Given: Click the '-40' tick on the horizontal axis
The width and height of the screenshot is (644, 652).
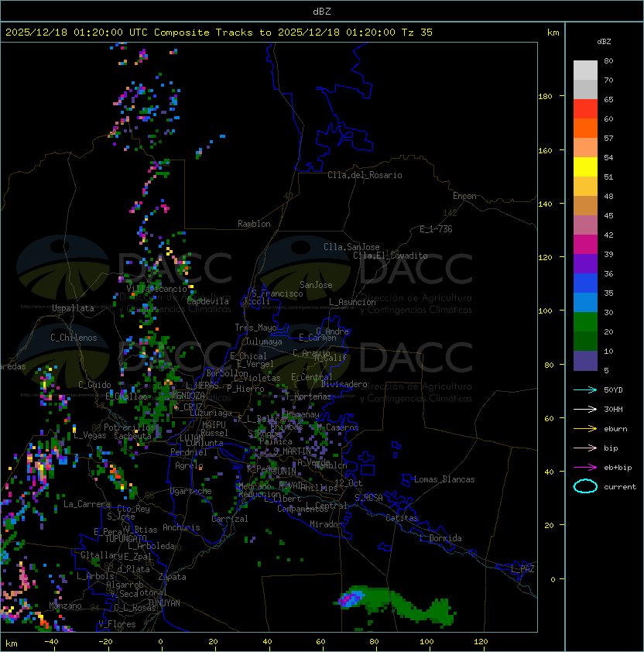Looking at the screenshot, I should (51, 642).
